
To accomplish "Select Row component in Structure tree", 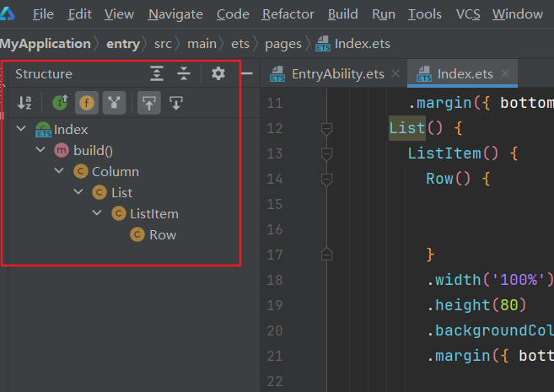I will pos(163,235).
